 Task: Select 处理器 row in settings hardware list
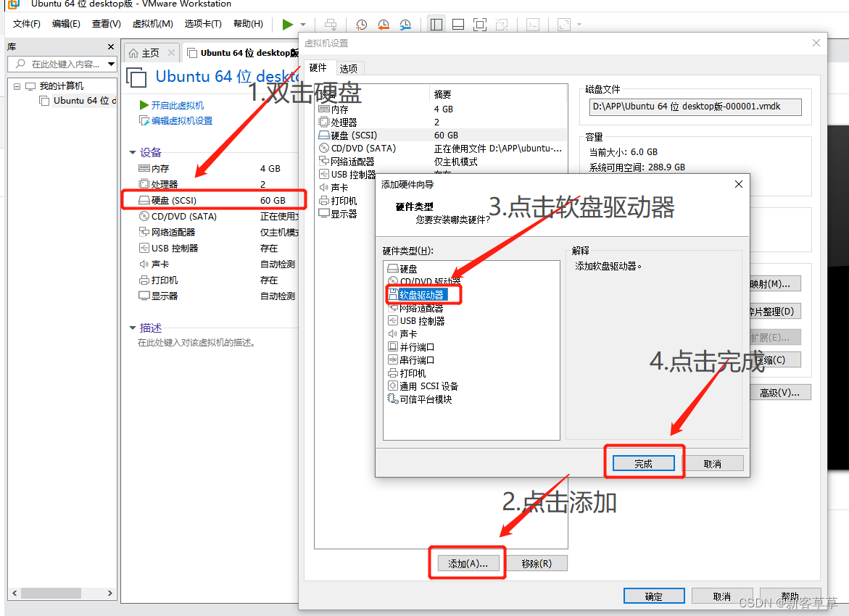coord(442,122)
